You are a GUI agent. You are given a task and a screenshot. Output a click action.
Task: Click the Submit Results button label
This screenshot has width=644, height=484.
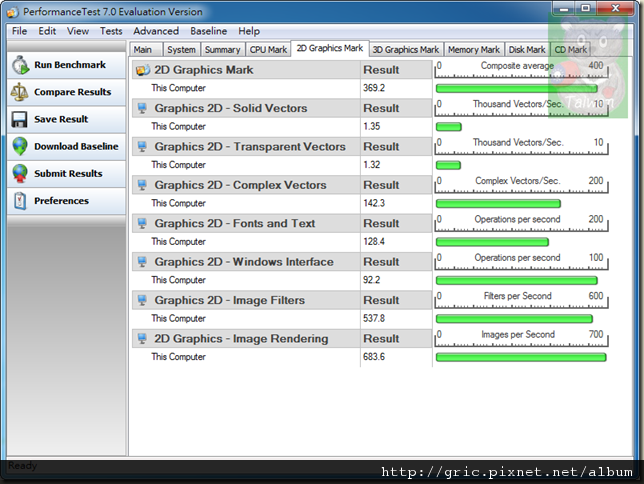coord(68,173)
